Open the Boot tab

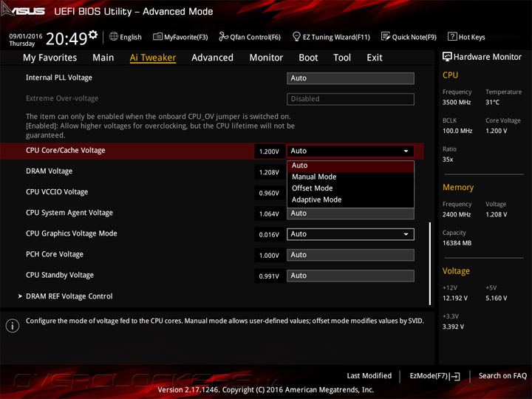tap(308, 58)
